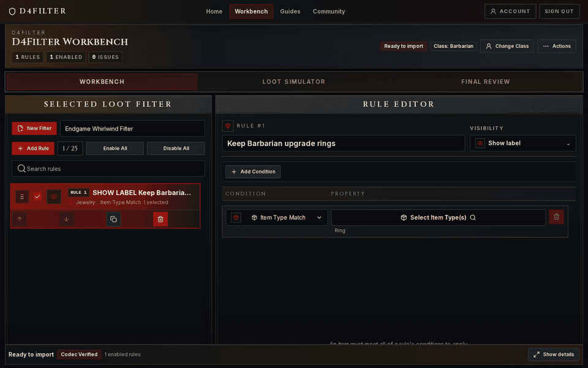This screenshot has height=368, width=588.
Task: Edit the filter name Endgame Whirlwind Filter
Action: [132, 128]
